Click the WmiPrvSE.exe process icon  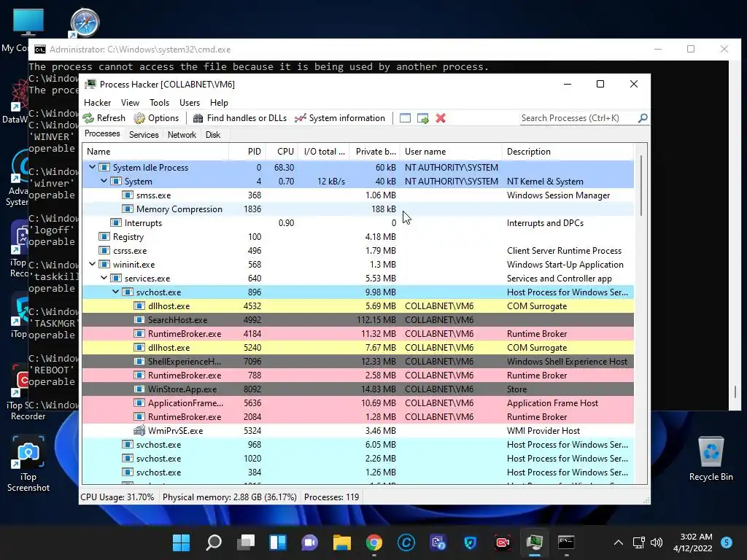pos(139,430)
